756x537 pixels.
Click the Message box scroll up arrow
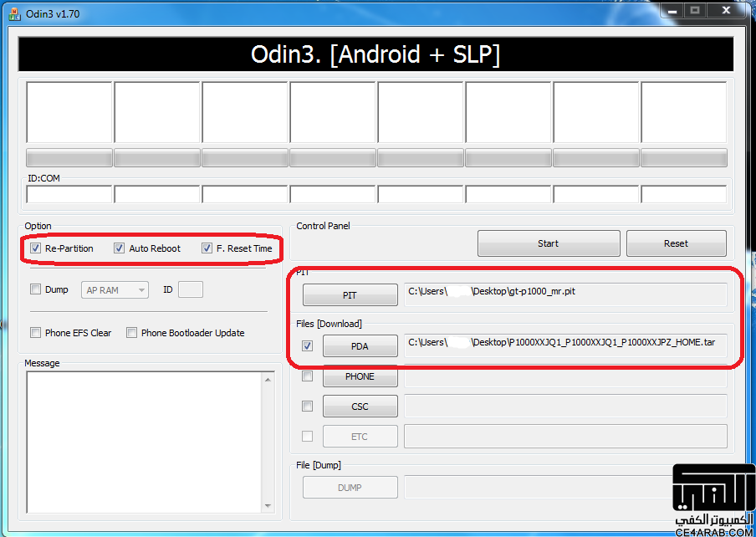pos(268,380)
